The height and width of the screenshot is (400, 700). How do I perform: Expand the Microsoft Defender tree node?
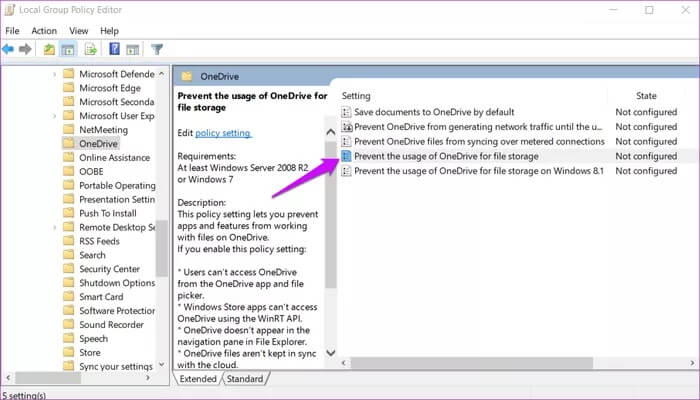pos(54,74)
